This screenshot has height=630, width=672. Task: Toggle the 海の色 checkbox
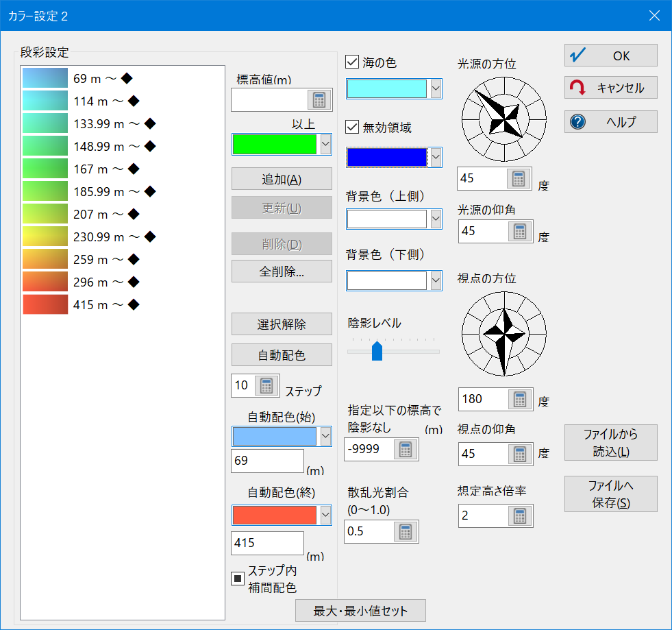coord(352,62)
